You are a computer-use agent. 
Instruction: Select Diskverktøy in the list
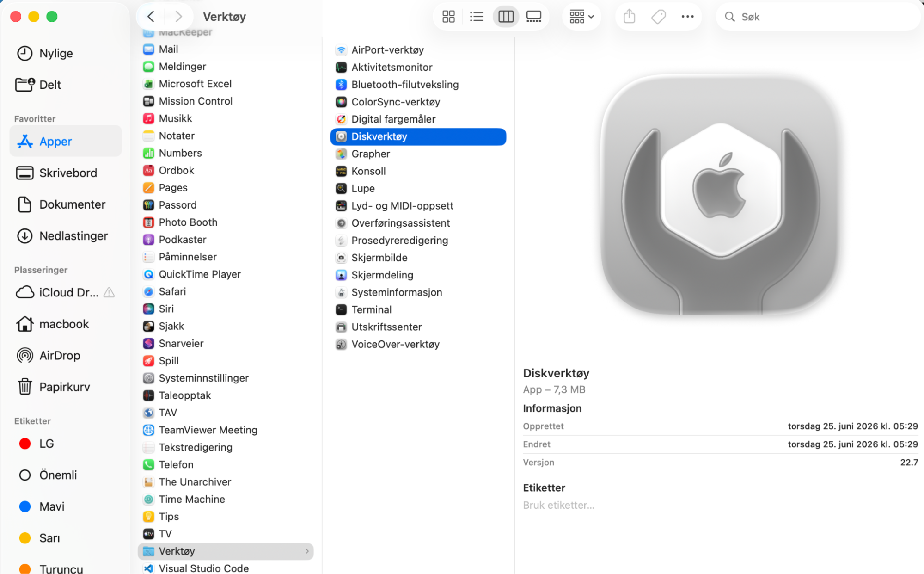tap(418, 136)
